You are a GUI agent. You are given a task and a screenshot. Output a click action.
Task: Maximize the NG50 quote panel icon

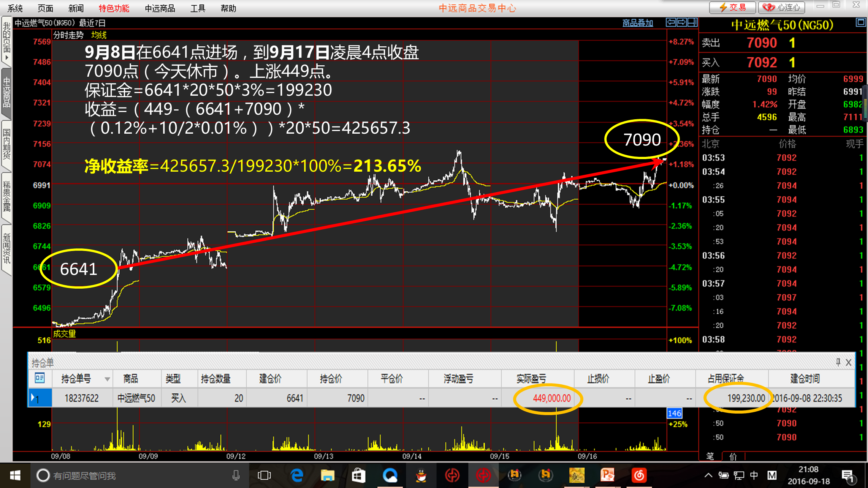[x=860, y=22]
